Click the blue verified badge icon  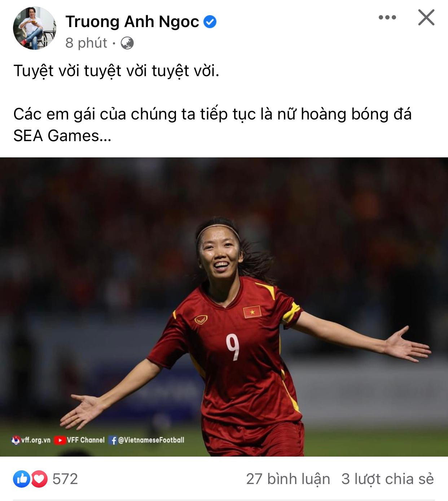click(210, 22)
